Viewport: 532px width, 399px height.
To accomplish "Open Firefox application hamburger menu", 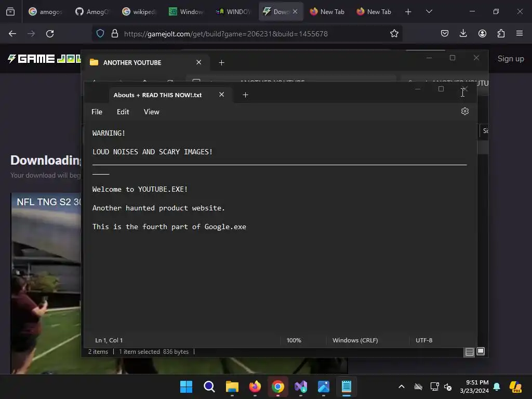I will click(520, 34).
